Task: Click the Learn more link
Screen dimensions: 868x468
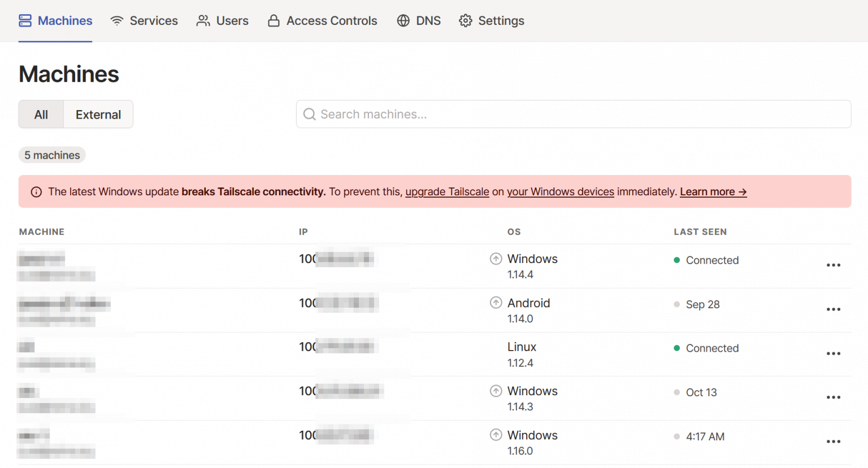Action: (x=713, y=192)
